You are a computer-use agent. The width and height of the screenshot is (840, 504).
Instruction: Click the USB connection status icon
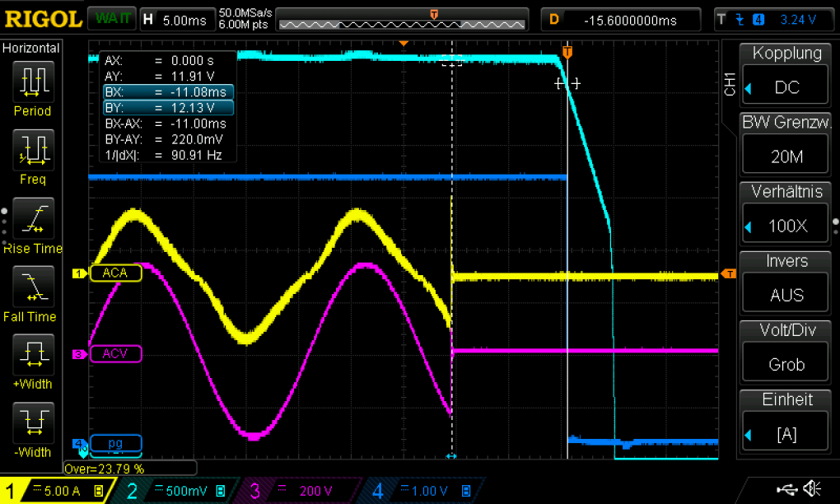coord(787,488)
